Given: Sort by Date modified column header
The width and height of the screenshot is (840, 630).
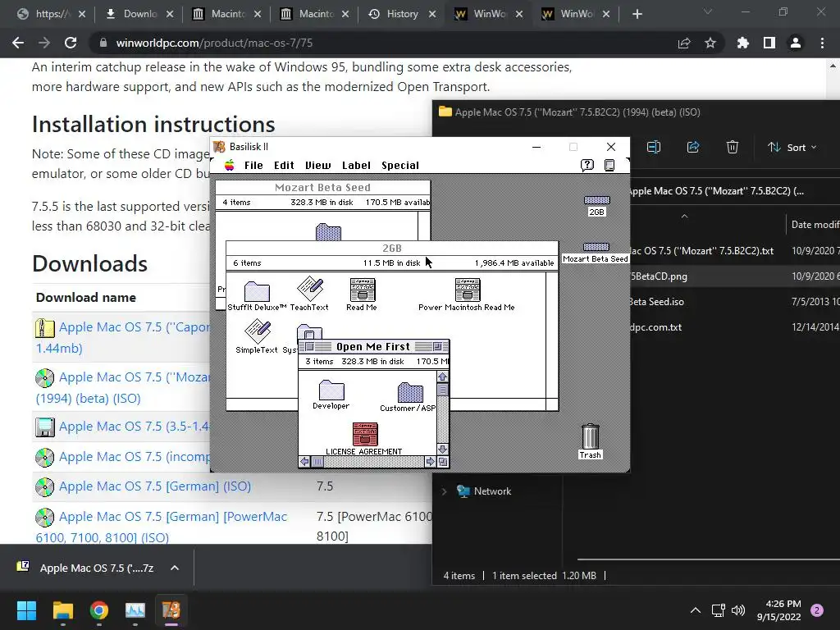Looking at the screenshot, I should coord(815,225).
